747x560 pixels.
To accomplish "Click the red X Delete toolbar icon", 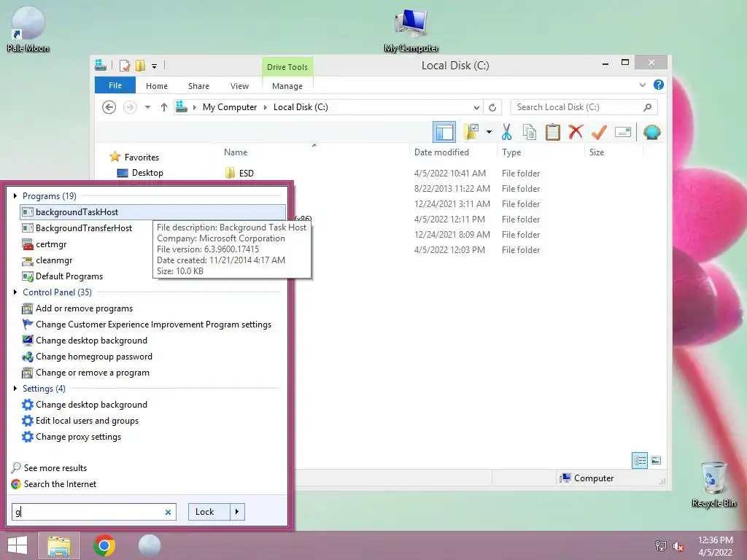I will [x=576, y=132].
